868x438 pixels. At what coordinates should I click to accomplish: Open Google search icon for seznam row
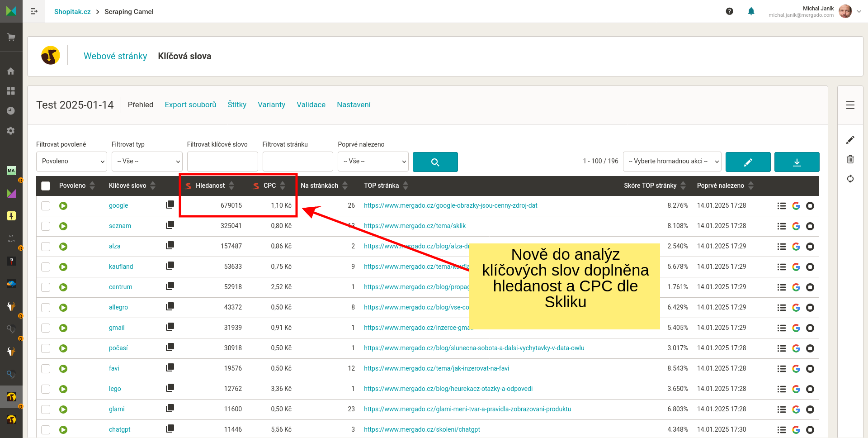point(796,226)
